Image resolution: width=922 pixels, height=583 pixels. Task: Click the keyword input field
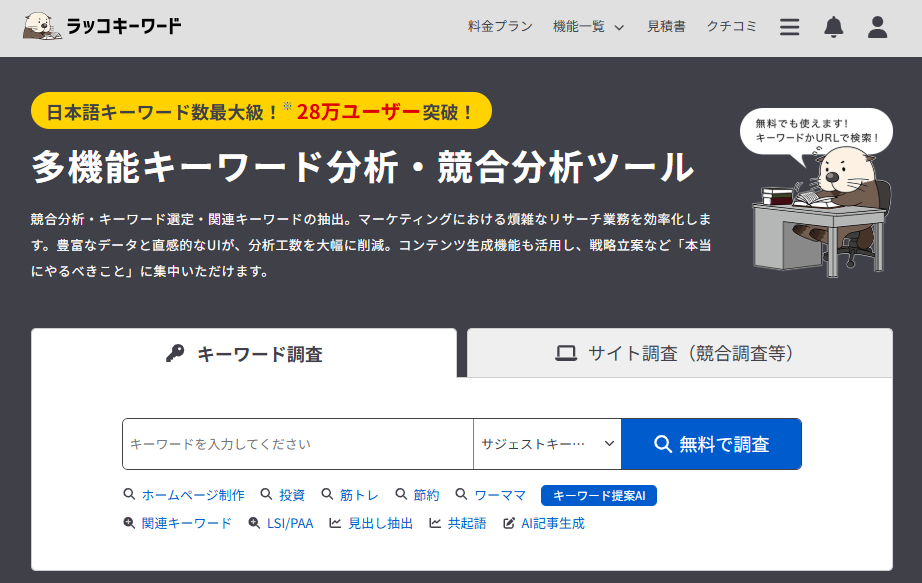[x=297, y=444]
